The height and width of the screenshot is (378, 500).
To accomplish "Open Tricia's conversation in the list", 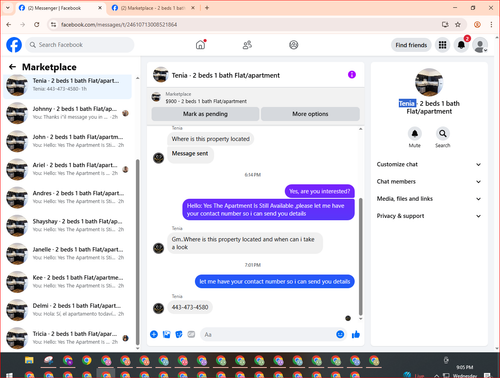I will (68, 338).
